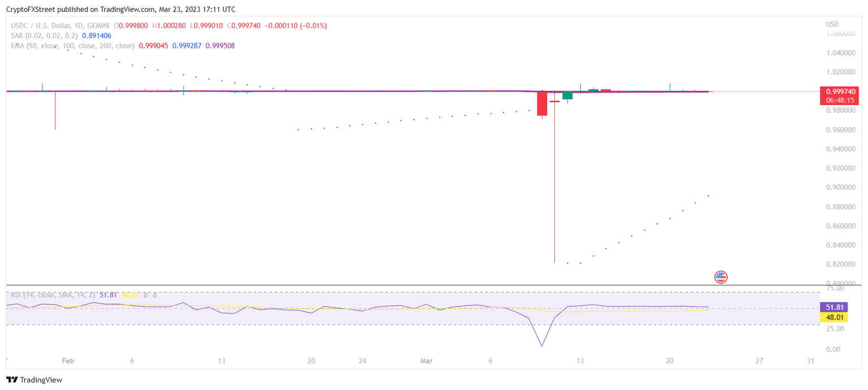Select the large red sell-off candle
Image resolution: width=868 pixels, height=390 pixels.
542,104
